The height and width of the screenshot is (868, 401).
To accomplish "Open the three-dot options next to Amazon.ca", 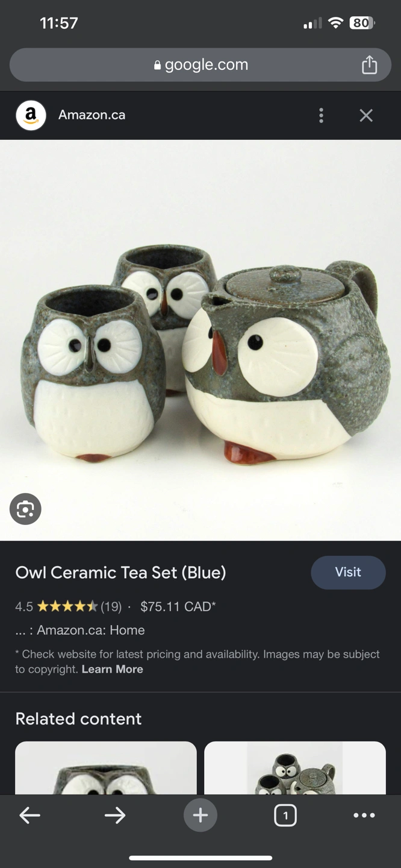I will click(x=321, y=115).
